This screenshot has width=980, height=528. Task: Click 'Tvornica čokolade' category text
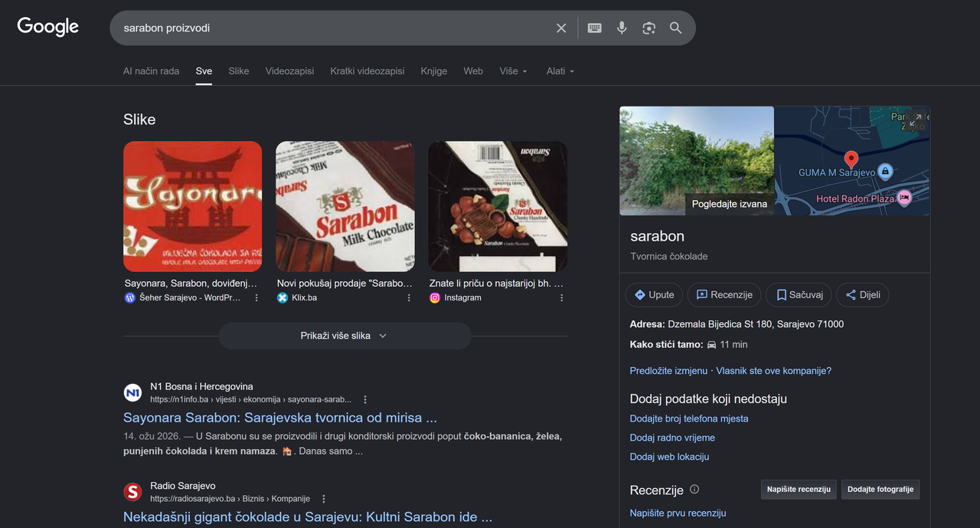668,257
